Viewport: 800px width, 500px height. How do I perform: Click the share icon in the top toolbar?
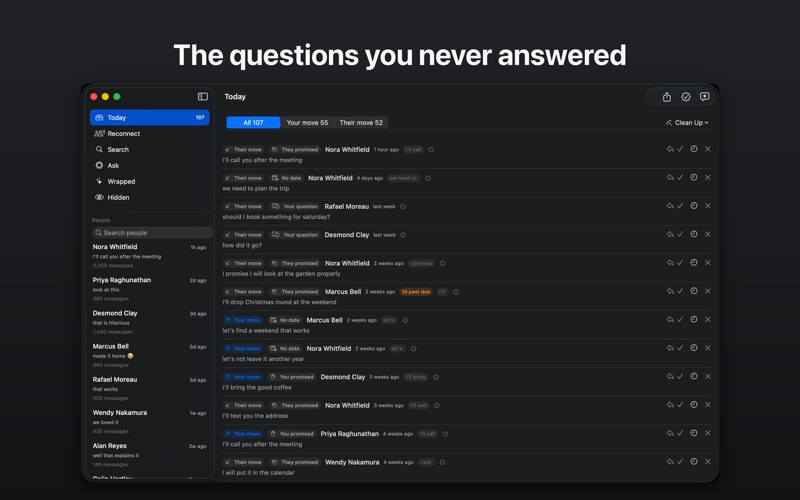[x=667, y=97]
